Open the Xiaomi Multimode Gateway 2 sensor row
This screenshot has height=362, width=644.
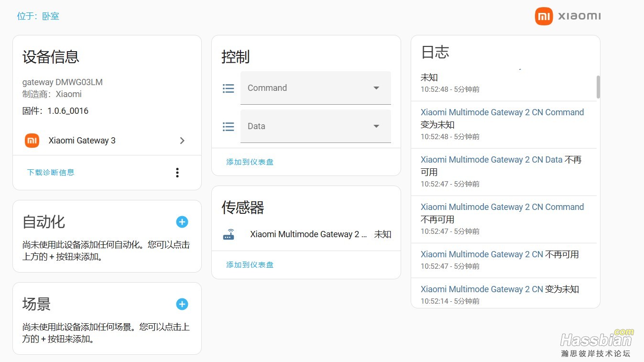pyautogui.click(x=306, y=234)
